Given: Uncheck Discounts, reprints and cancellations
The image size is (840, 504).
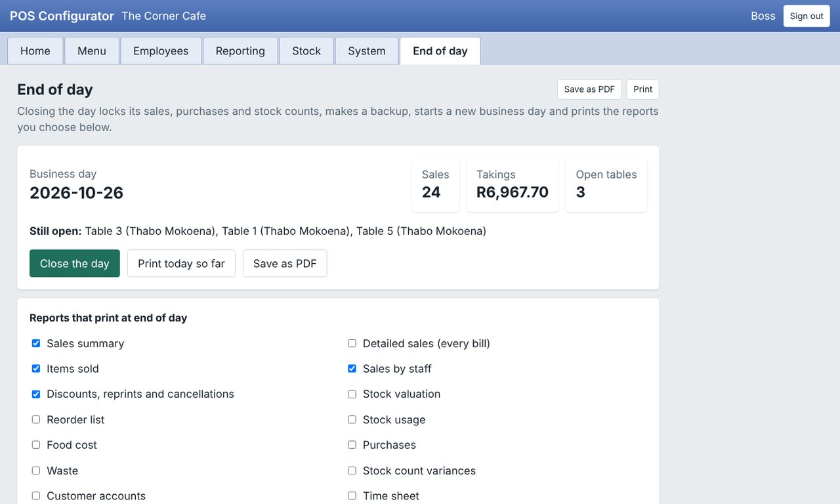Looking at the screenshot, I should (36, 394).
